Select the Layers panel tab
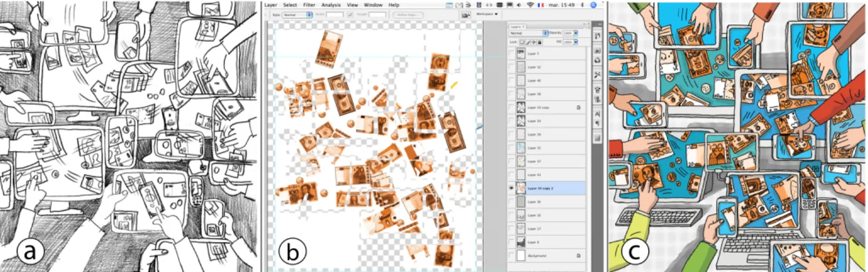The image size is (868, 272). [518, 27]
